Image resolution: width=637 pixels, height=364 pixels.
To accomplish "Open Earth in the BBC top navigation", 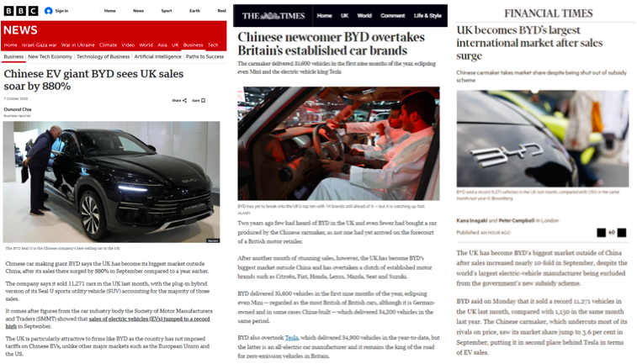I will pyautogui.click(x=194, y=11).
